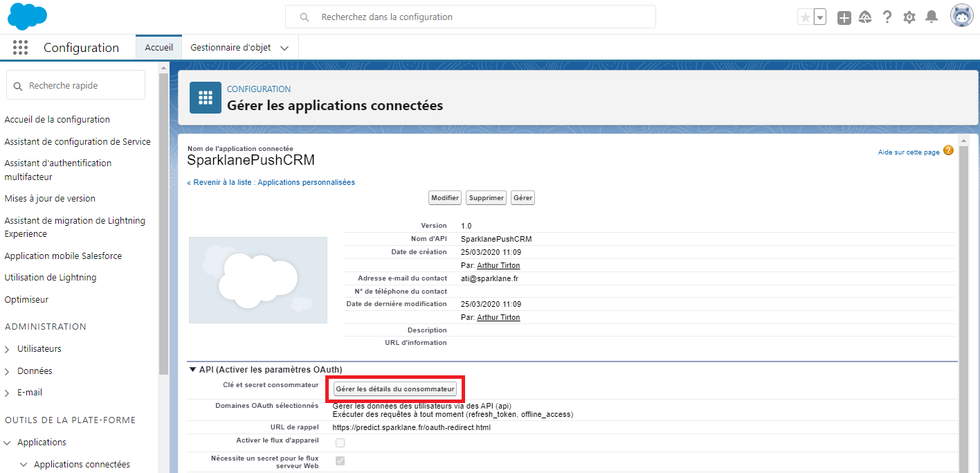The height and width of the screenshot is (473, 980).
Task: Open the notifications bell
Action: coord(932,17)
